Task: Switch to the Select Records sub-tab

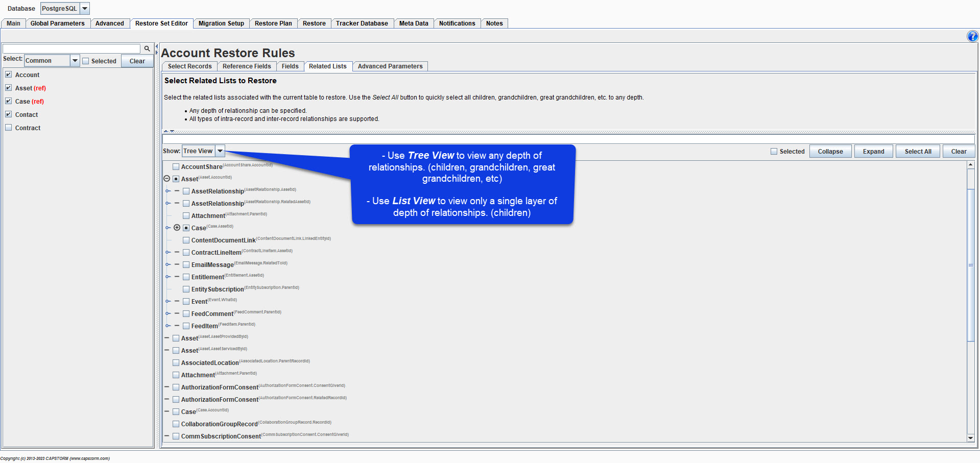Action: (x=189, y=66)
